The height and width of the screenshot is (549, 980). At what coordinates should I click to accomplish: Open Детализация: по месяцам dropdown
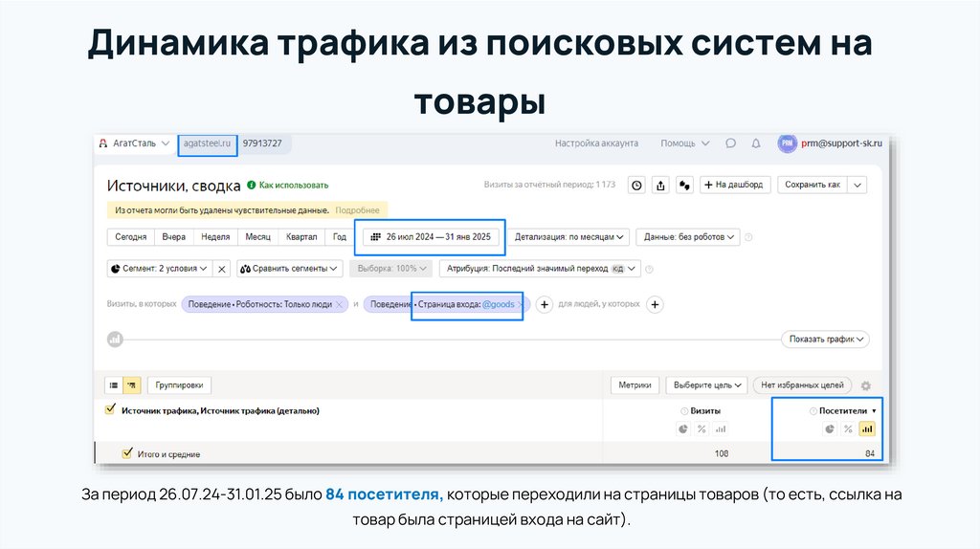[568, 237]
